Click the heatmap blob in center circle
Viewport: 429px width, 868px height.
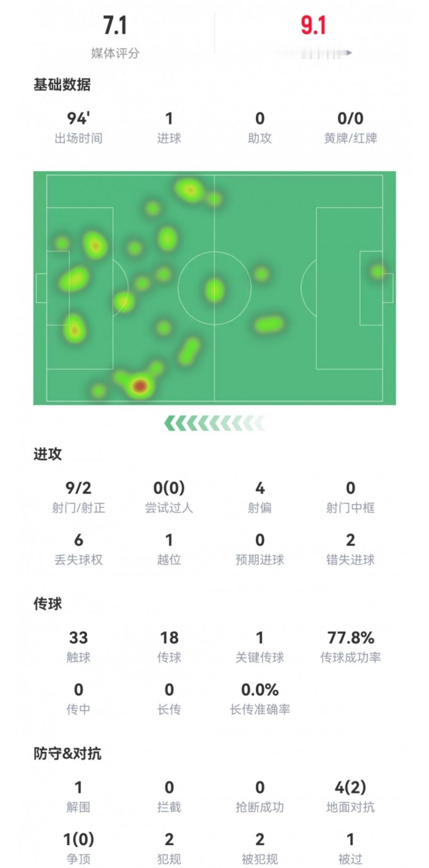[215, 290]
